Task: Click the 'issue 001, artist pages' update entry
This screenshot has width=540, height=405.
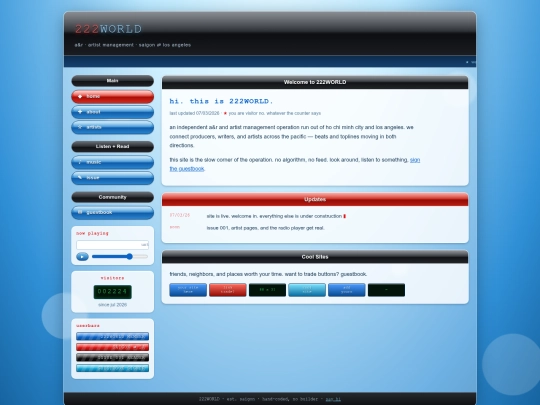Action: [x=266, y=228]
